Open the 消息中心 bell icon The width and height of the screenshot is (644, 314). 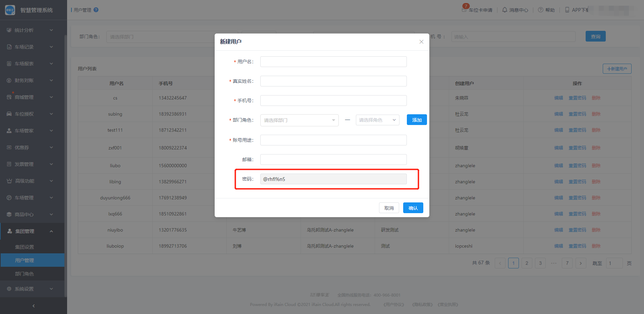pyautogui.click(x=504, y=10)
